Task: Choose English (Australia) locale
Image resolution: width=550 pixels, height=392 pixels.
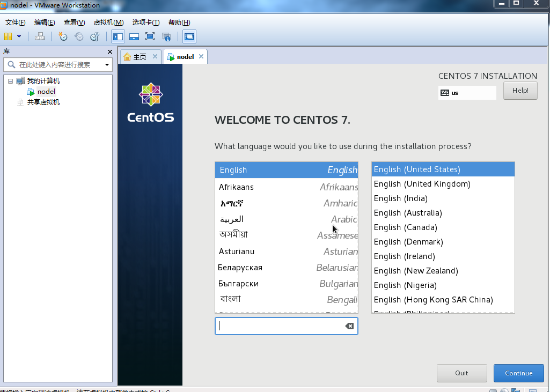Action: click(443, 213)
